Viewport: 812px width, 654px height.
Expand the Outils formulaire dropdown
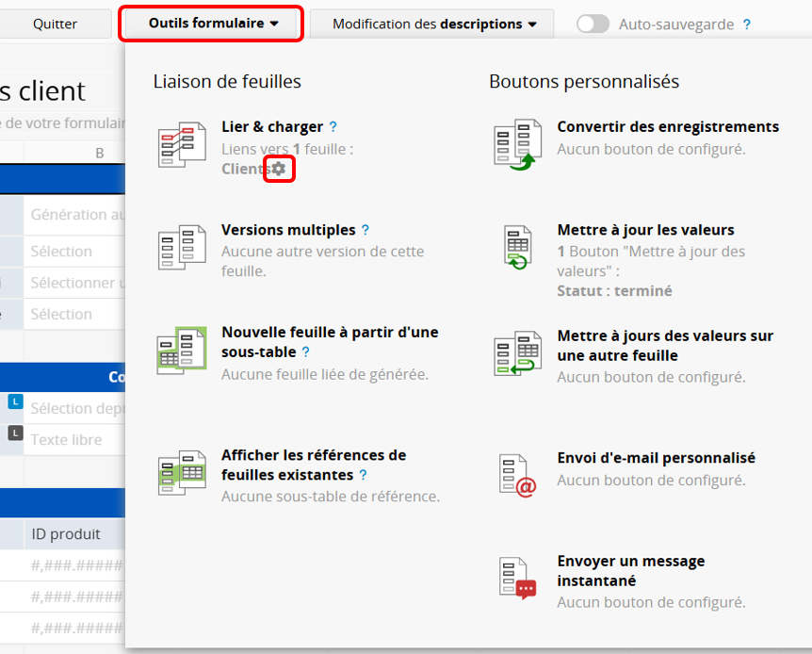[x=213, y=24]
